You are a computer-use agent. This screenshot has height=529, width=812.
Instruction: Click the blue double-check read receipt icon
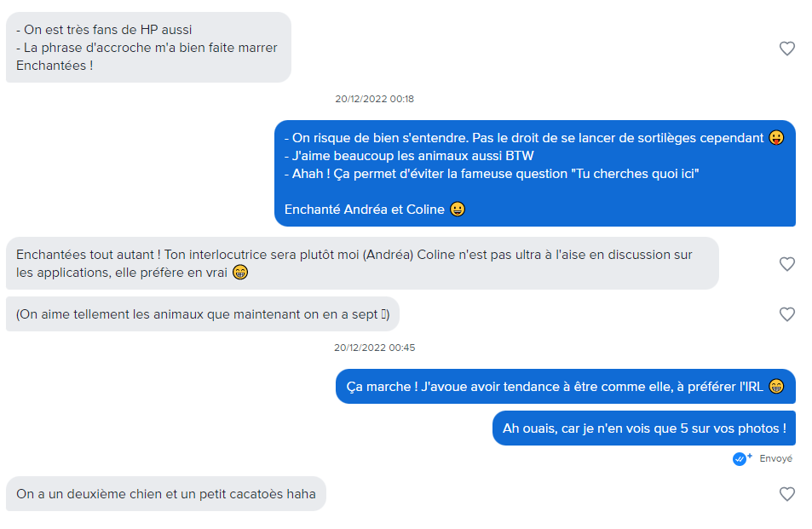741,458
